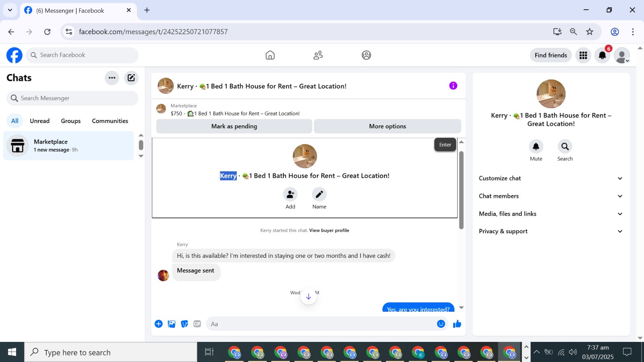Viewport: 644px width, 362px height.
Task: Open the account profile picture menu
Action: click(622, 55)
